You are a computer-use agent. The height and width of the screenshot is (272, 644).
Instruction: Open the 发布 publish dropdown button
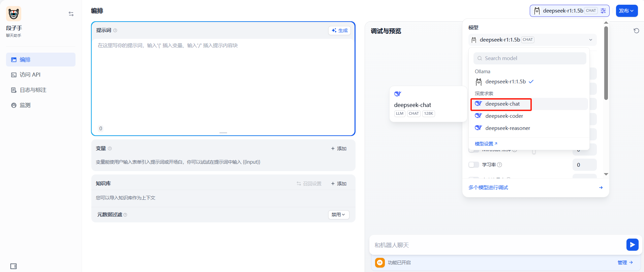627,11
